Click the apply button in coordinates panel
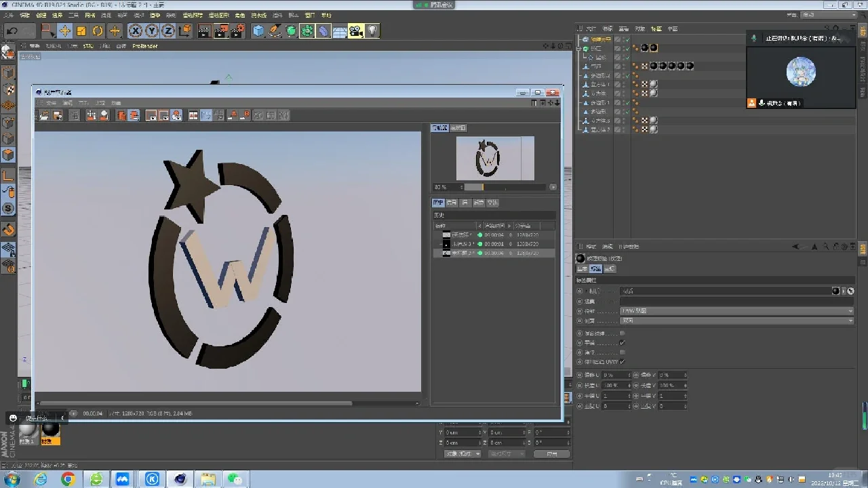This screenshot has height=488, width=868. (x=552, y=454)
